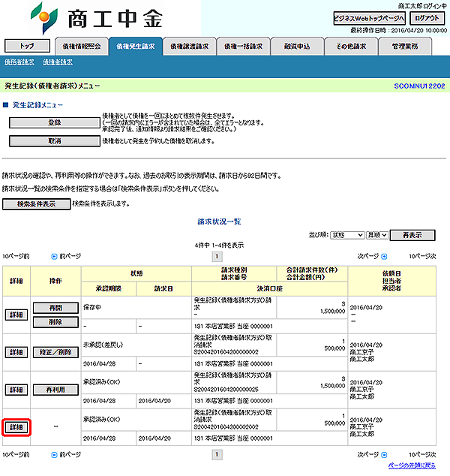Image resolution: width=450 pixels, height=476 pixels.
Task: Click top previous-page arrow icon
Action: click(x=54, y=257)
